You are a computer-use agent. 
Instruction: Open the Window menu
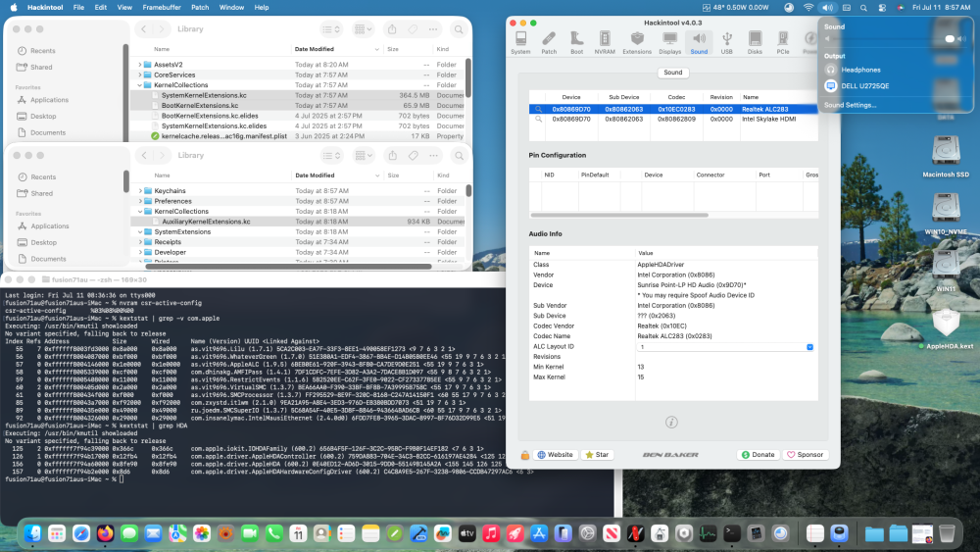click(232, 8)
